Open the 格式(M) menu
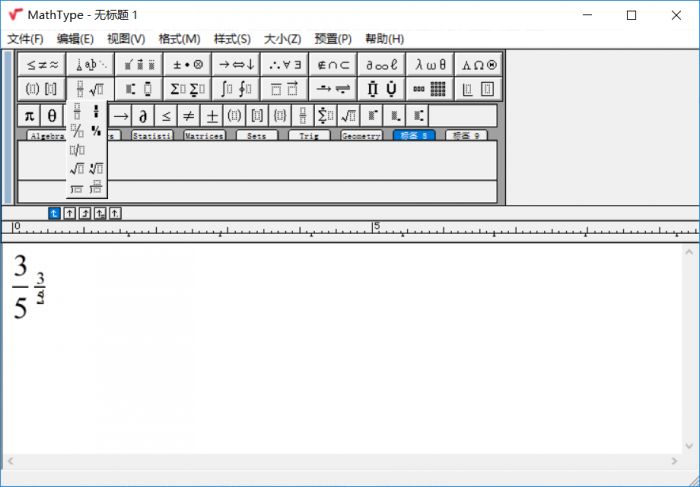 [179, 39]
